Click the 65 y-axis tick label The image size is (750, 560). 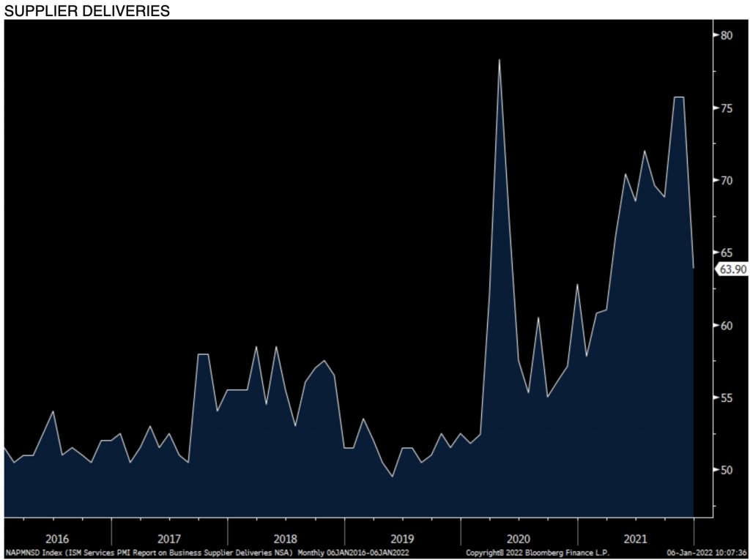[x=726, y=253]
